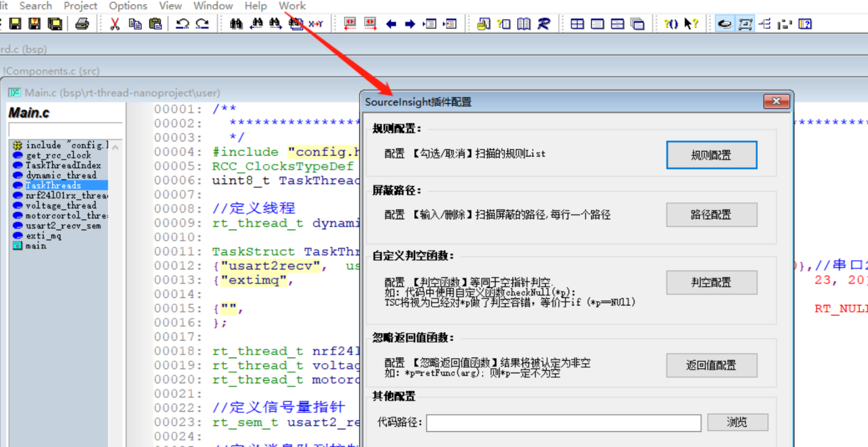Open the Options menu
Image resolution: width=868 pixels, height=447 pixels.
128,6
